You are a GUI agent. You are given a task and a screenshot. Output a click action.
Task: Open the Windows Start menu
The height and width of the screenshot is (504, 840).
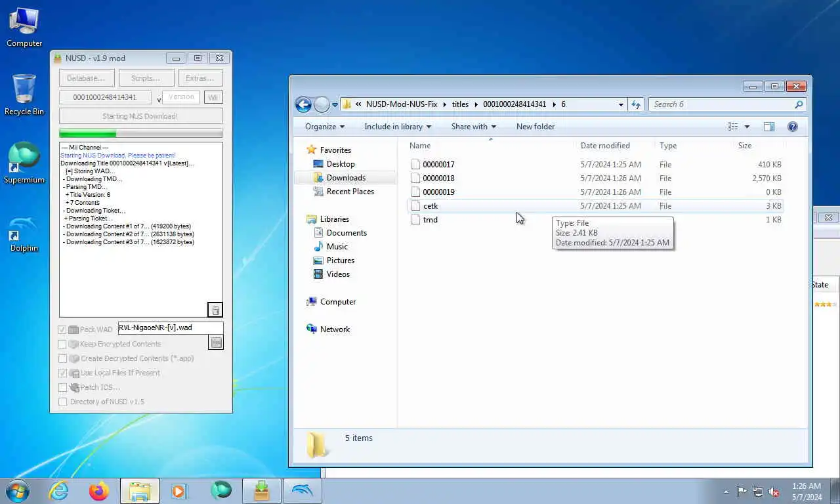(x=18, y=491)
